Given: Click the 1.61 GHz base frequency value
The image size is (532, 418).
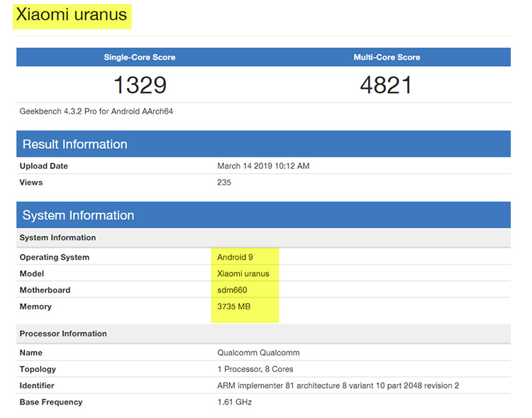Looking at the screenshot, I should coord(234,402).
